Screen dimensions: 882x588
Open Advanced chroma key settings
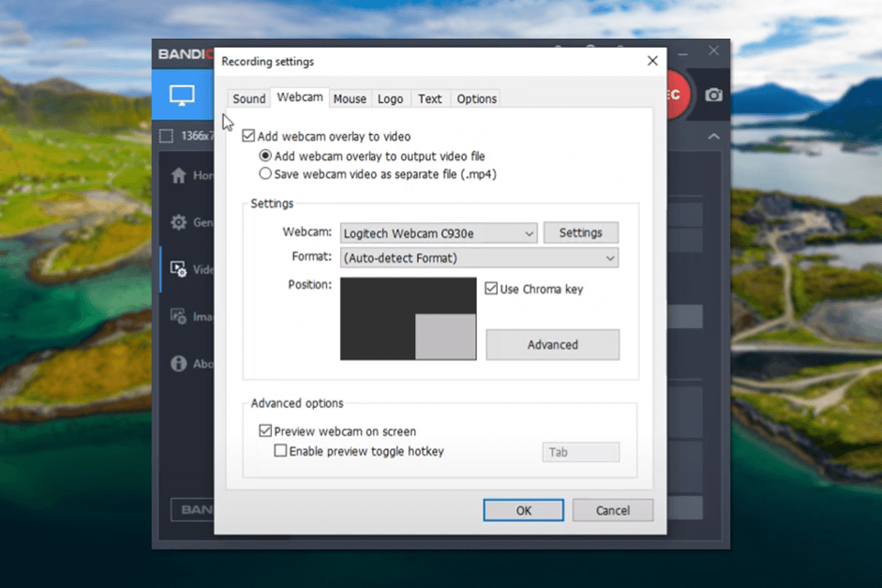552,345
